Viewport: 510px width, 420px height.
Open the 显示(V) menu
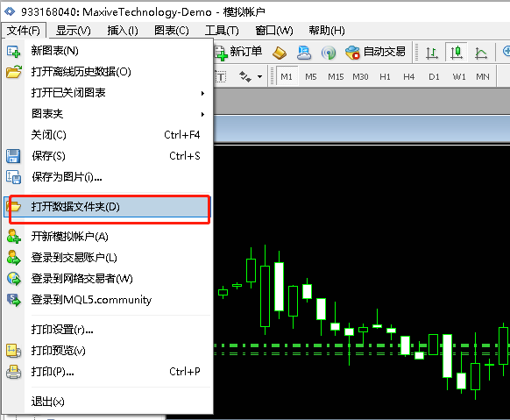(74, 31)
